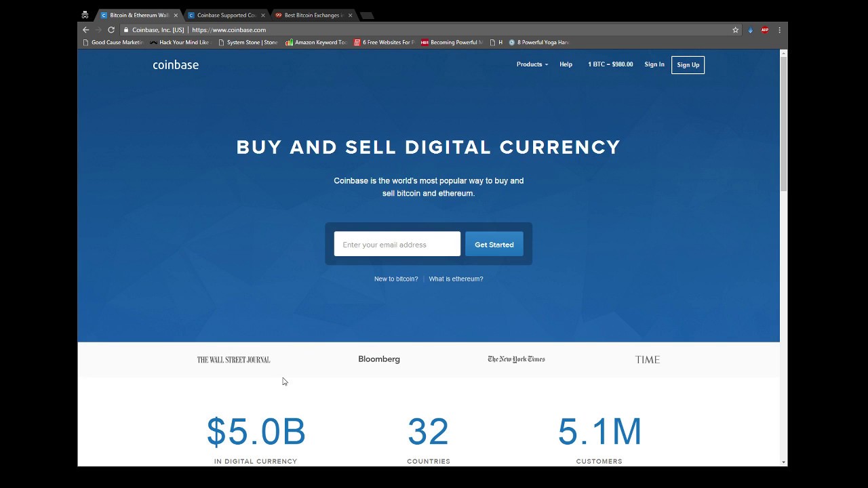Image resolution: width=868 pixels, height=488 pixels.
Task: Click the page scrollbar down arrow
Action: tap(784, 462)
